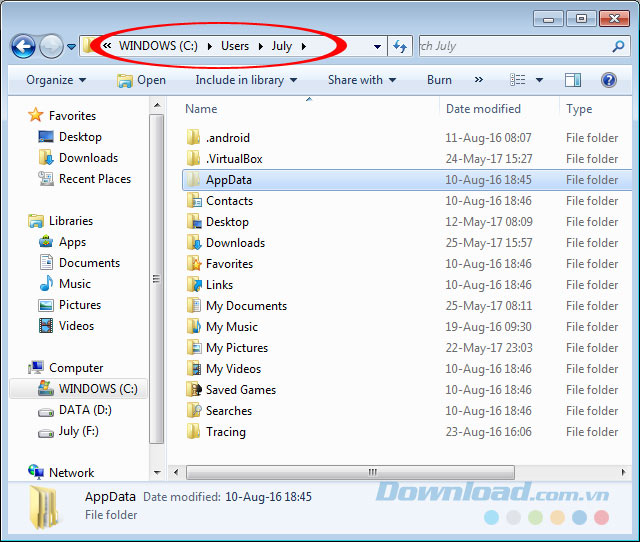This screenshot has width=640, height=542.
Task: Click Open in the toolbar
Action: tap(141, 80)
